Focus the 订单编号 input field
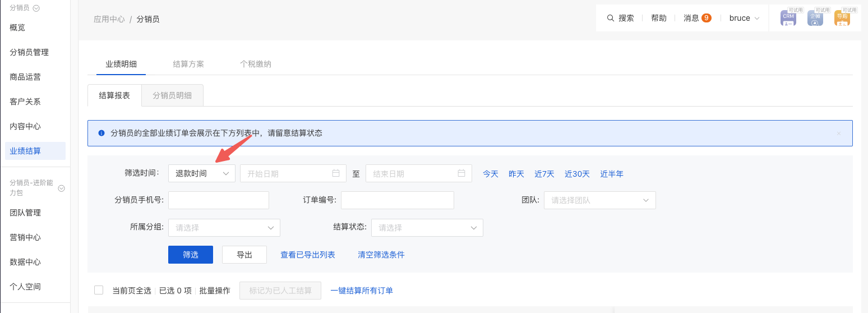The height and width of the screenshot is (313, 868). click(398, 200)
